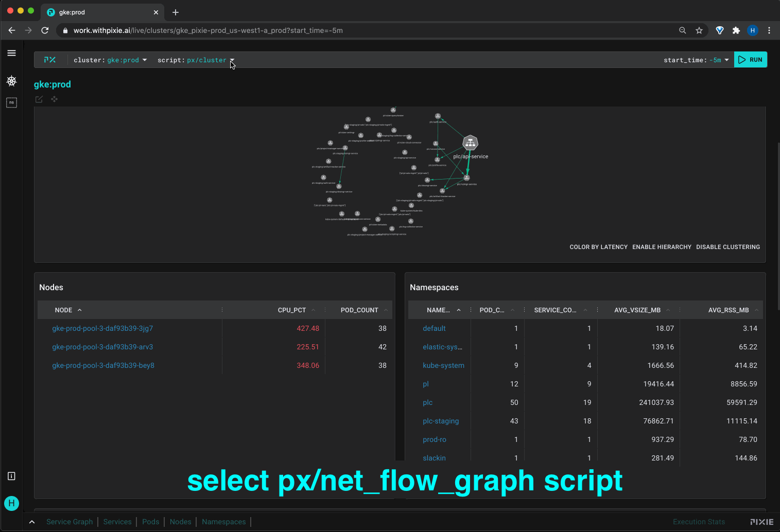Disable clustering in the graph
The height and width of the screenshot is (532, 780).
tap(727, 247)
